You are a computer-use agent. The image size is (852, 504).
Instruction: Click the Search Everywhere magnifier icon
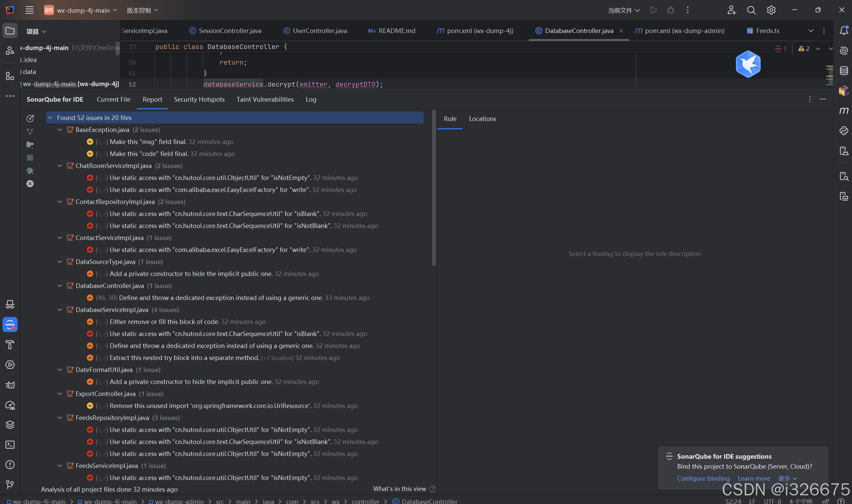[x=751, y=10]
